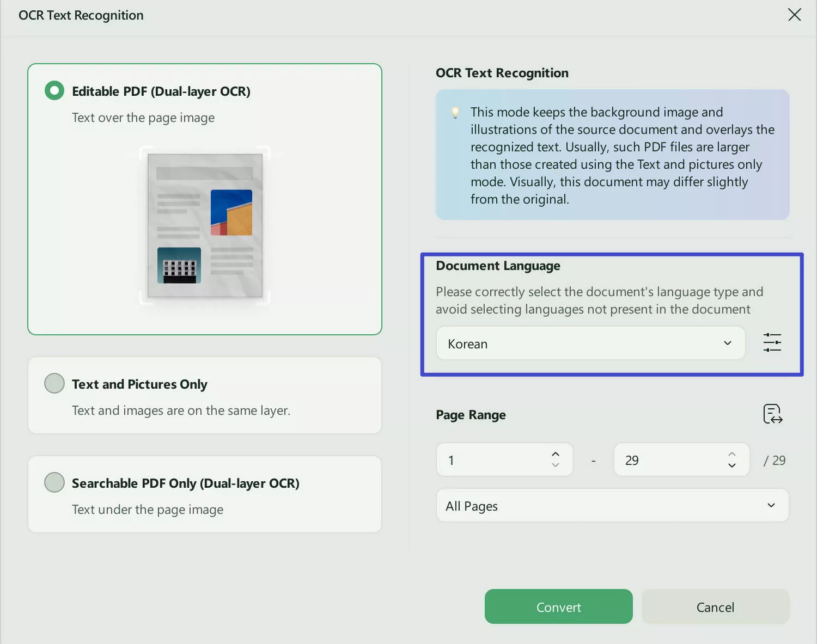Select the Text and Pictures Only mode
The height and width of the screenshot is (644, 817).
pos(54,383)
